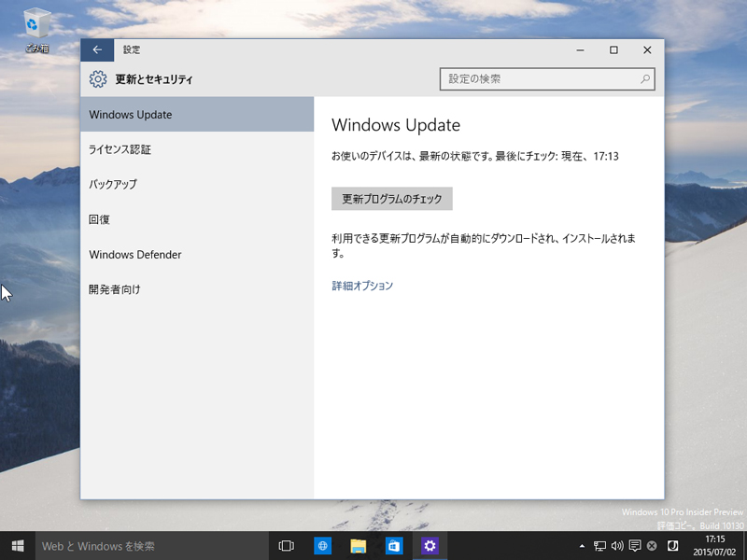Click the magnifier icon in the settings search box
The image size is (747, 560).
645,79
